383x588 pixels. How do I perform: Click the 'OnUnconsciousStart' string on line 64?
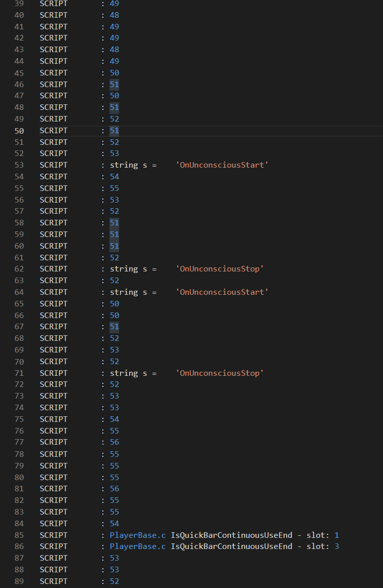coord(222,292)
